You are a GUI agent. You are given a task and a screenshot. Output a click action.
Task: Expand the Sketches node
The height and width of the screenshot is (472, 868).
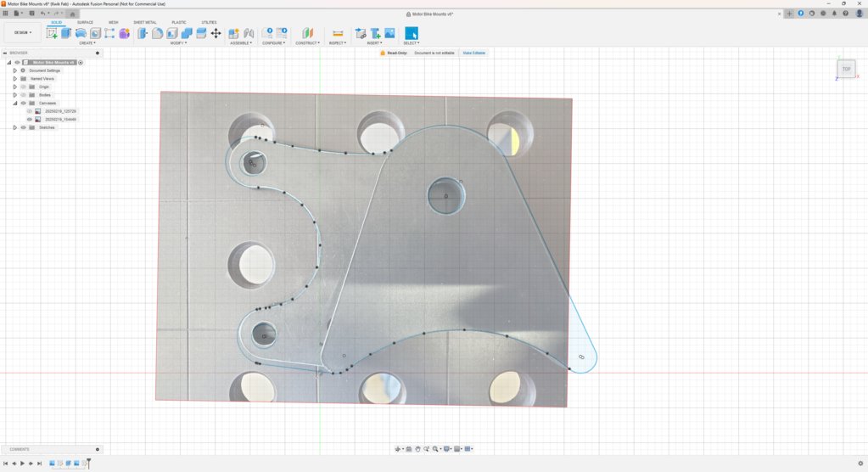(x=15, y=127)
